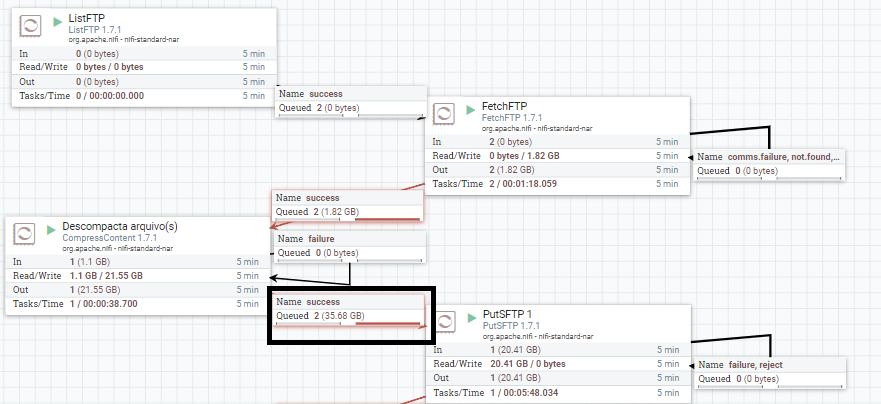This screenshot has height=404, width=881.
Task: Click PutSFTP 1 In value 1 (20.41 GB)
Action: click(515, 349)
